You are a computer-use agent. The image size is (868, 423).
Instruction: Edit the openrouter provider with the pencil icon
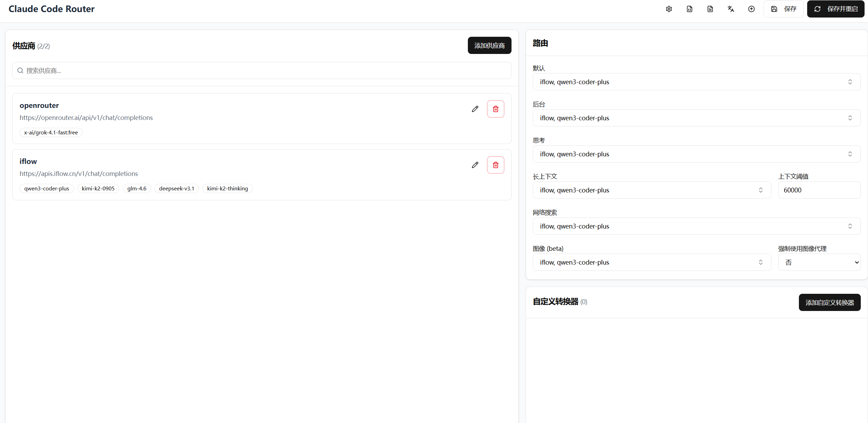pyautogui.click(x=475, y=109)
